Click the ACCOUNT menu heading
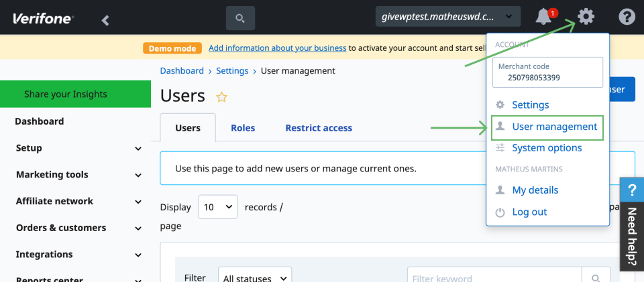The height and width of the screenshot is (282, 644). point(512,45)
